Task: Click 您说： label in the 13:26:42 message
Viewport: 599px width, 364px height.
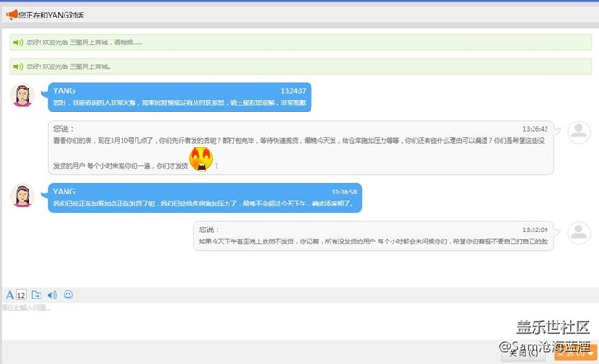Action: (64, 129)
